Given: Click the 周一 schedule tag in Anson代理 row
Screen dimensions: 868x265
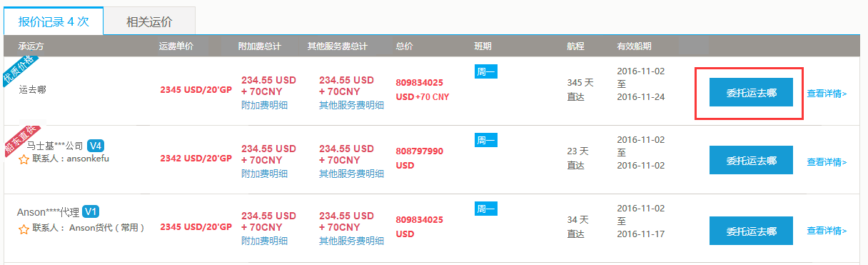Looking at the screenshot, I should click(486, 209).
